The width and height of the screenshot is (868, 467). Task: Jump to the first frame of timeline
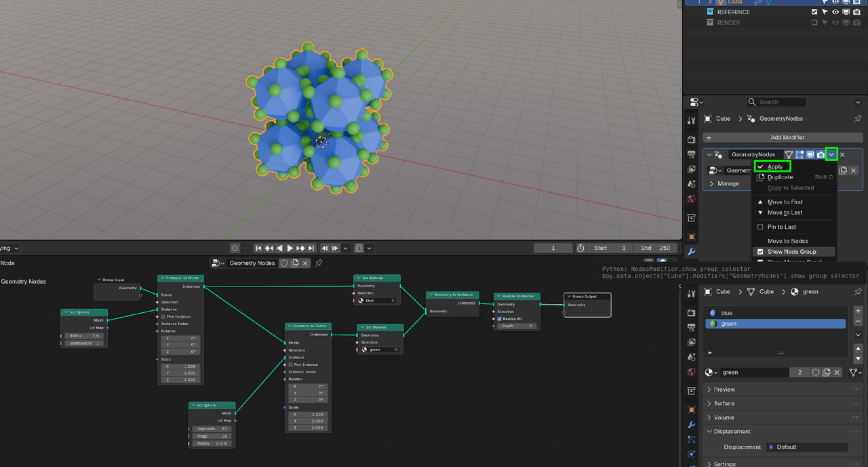(x=258, y=248)
